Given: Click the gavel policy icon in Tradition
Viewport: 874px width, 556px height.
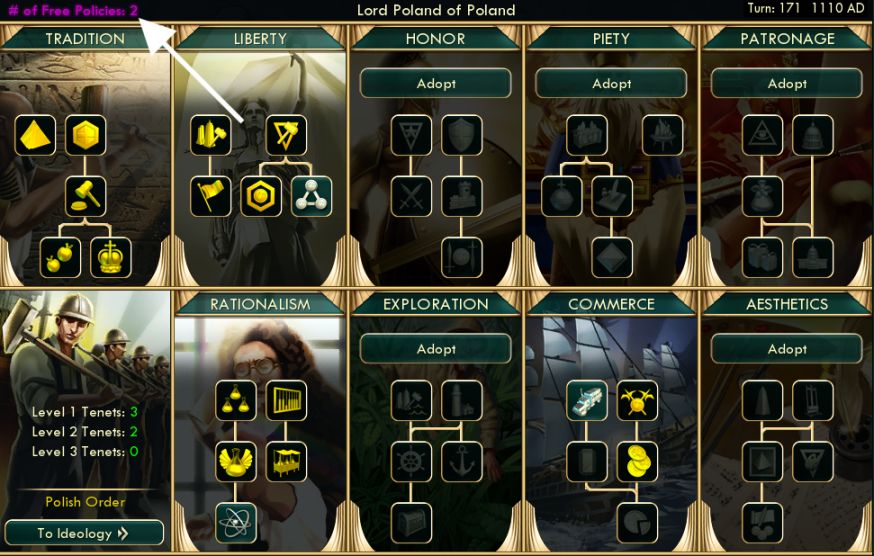Looking at the screenshot, I should pyautogui.click(x=85, y=196).
